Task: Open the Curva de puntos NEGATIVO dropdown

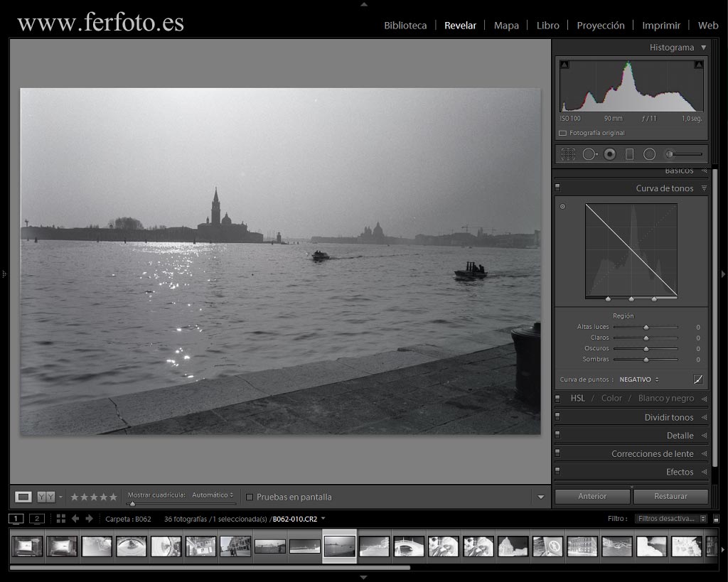Action: coord(639,379)
